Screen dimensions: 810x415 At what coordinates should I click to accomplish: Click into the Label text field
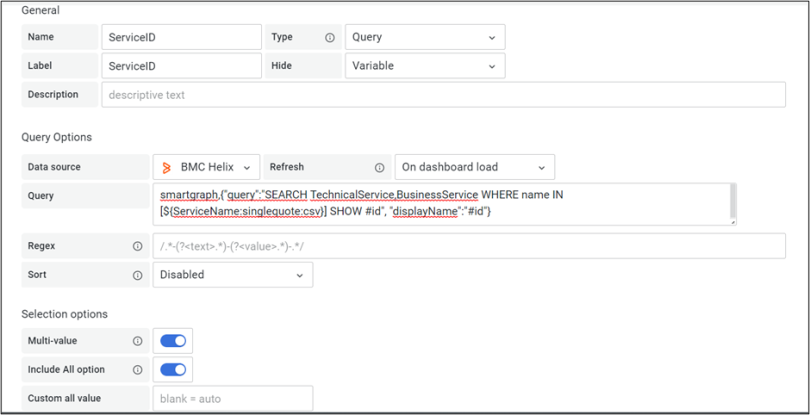181,66
